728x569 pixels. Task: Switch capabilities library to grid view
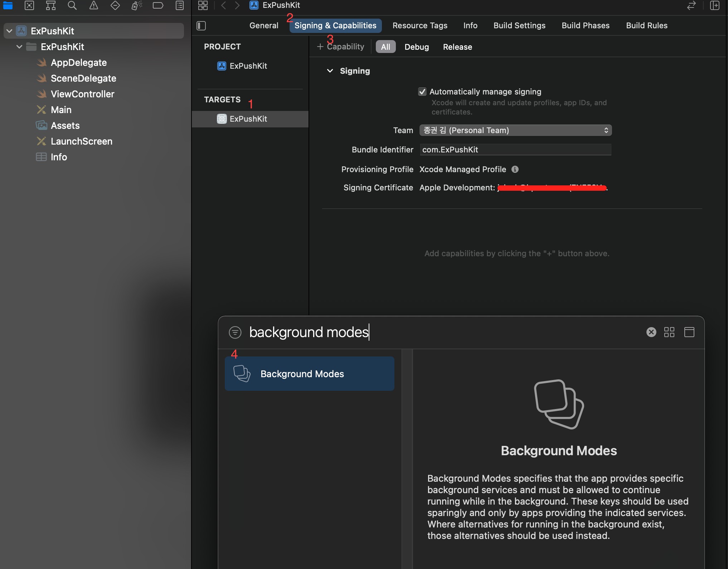click(x=669, y=332)
